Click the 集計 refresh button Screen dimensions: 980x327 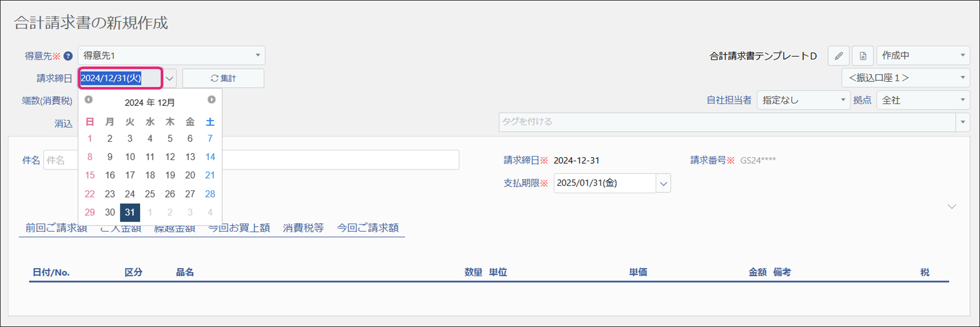click(x=223, y=78)
